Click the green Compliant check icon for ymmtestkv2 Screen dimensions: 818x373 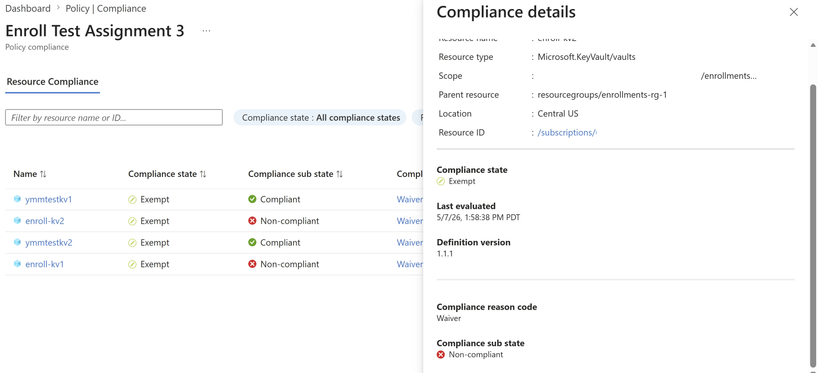click(252, 243)
